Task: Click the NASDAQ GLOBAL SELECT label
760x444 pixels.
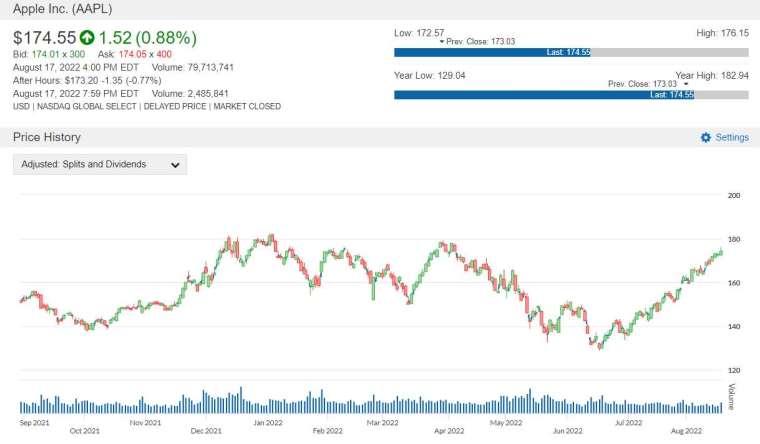Action: pos(87,106)
